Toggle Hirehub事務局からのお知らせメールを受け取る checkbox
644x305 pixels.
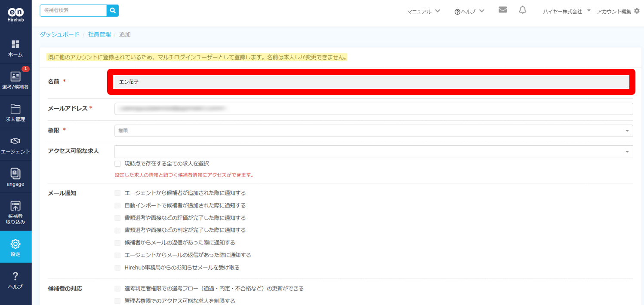[117, 268]
